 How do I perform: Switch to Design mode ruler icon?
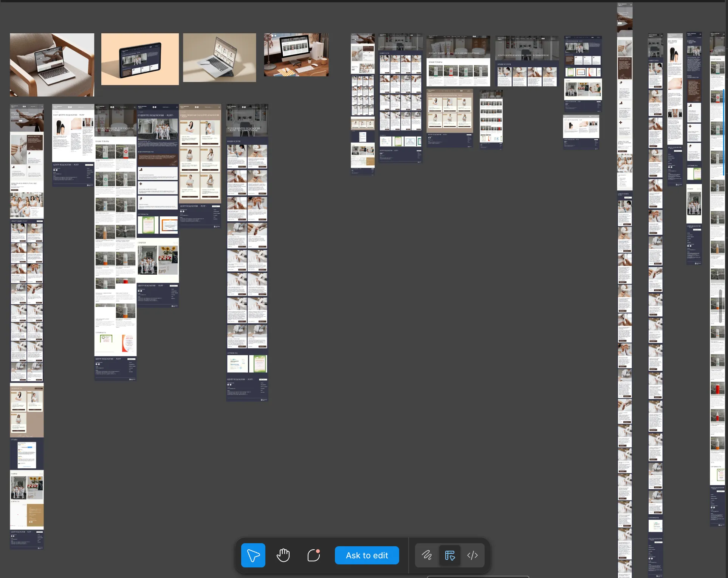(x=450, y=555)
